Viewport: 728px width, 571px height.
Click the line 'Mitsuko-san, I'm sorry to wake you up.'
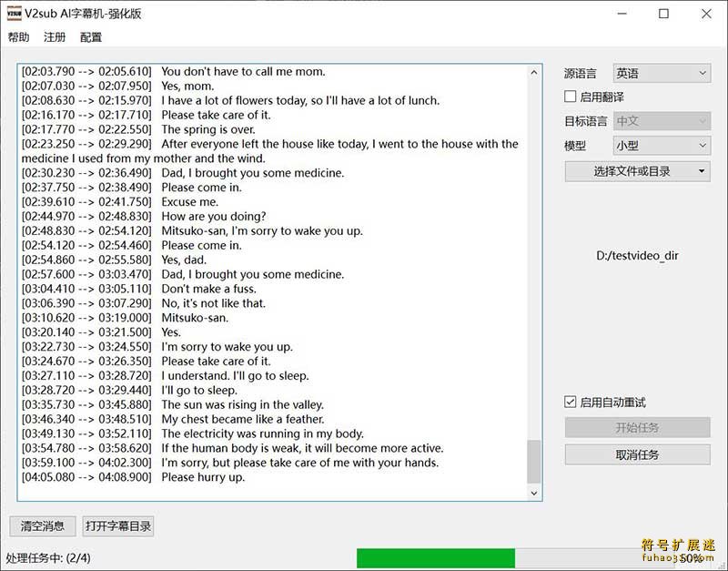pyautogui.click(x=262, y=230)
